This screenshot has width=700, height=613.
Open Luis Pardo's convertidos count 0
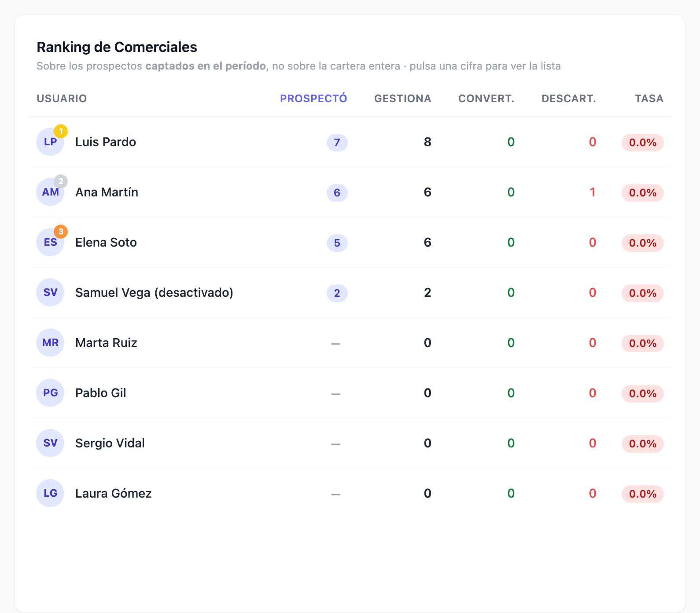(511, 142)
